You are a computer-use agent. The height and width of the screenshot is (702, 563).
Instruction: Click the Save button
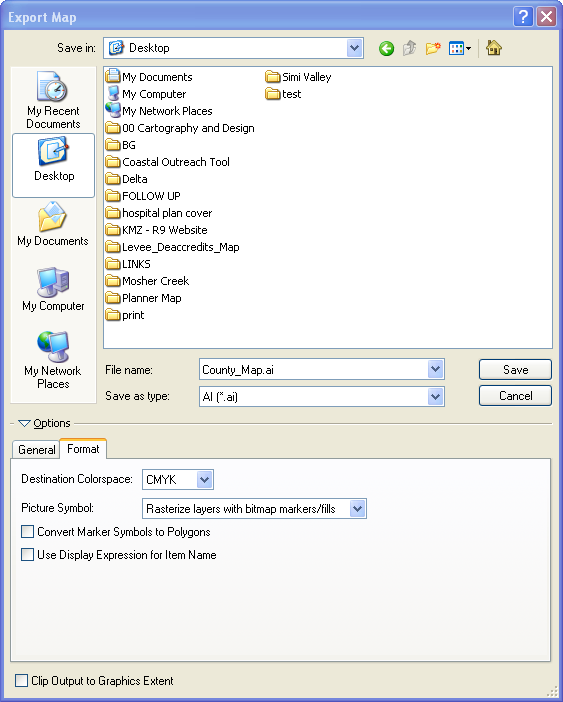pyautogui.click(x=515, y=370)
